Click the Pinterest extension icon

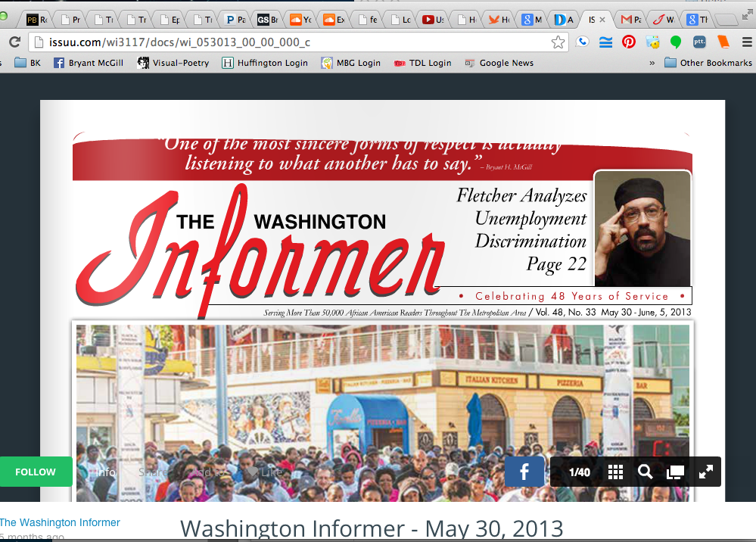(629, 42)
